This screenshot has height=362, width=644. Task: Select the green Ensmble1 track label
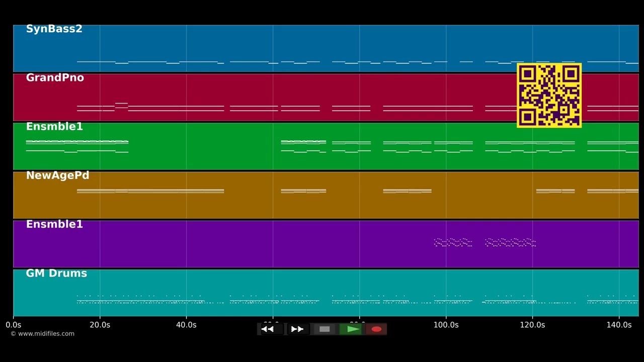(54, 127)
